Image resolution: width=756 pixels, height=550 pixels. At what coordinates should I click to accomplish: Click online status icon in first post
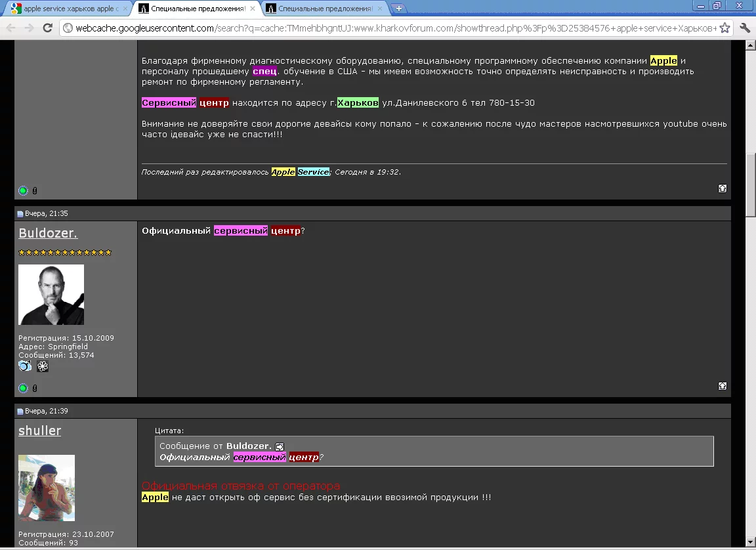pyautogui.click(x=23, y=190)
